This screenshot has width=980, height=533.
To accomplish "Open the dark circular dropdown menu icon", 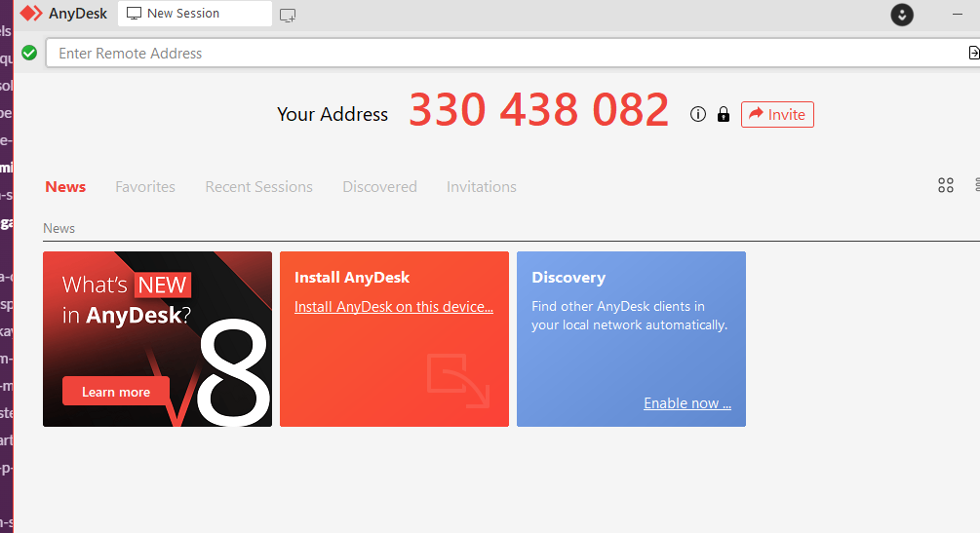I will click(901, 15).
